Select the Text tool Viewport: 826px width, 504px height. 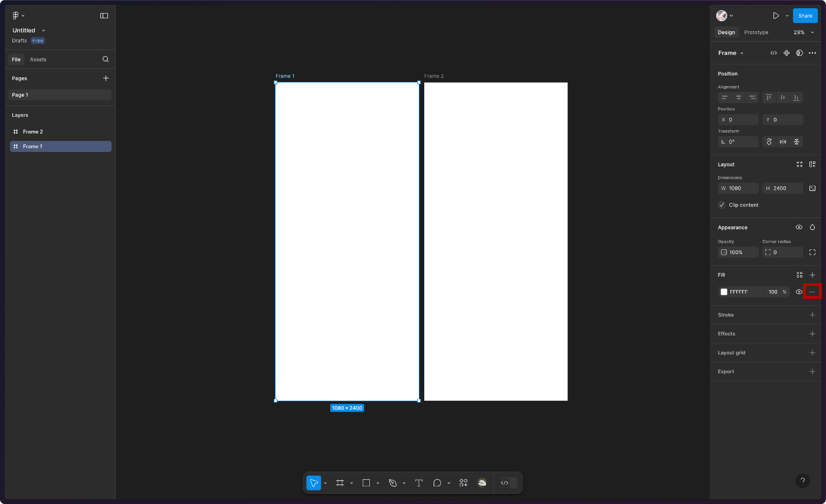pyautogui.click(x=419, y=483)
